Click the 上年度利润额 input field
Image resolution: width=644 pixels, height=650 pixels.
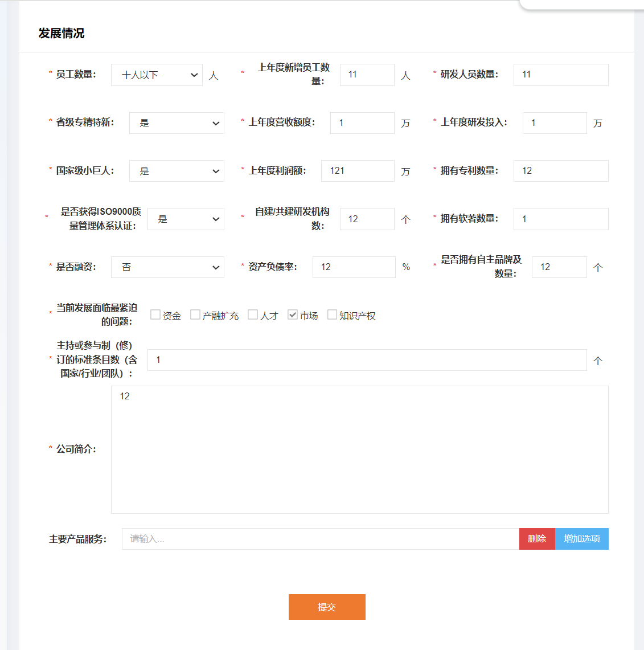[358, 171]
